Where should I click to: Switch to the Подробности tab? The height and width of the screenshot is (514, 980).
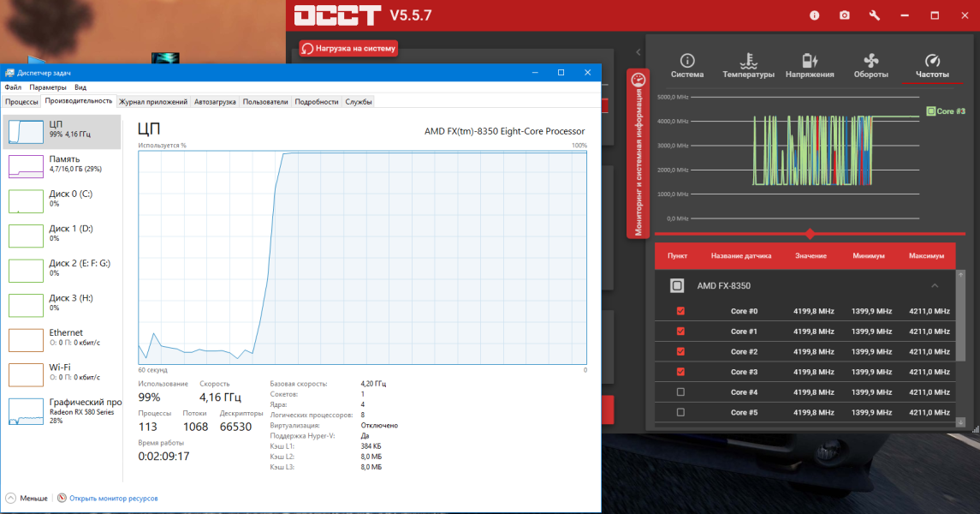(x=316, y=102)
